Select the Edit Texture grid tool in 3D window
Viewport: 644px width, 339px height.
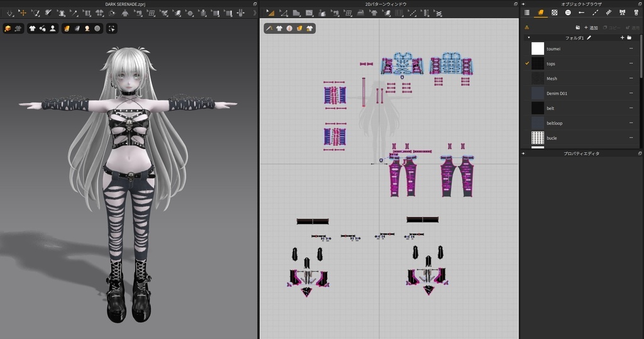[151, 13]
